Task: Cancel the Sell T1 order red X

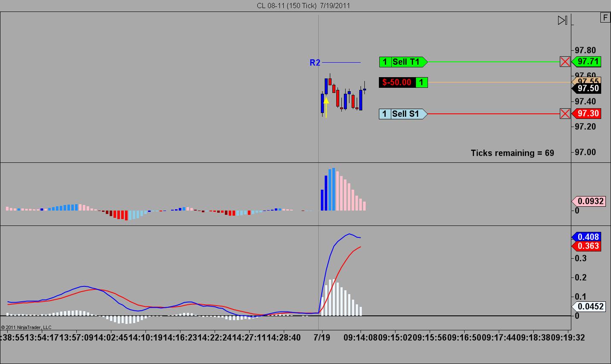Action: (565, 62)
